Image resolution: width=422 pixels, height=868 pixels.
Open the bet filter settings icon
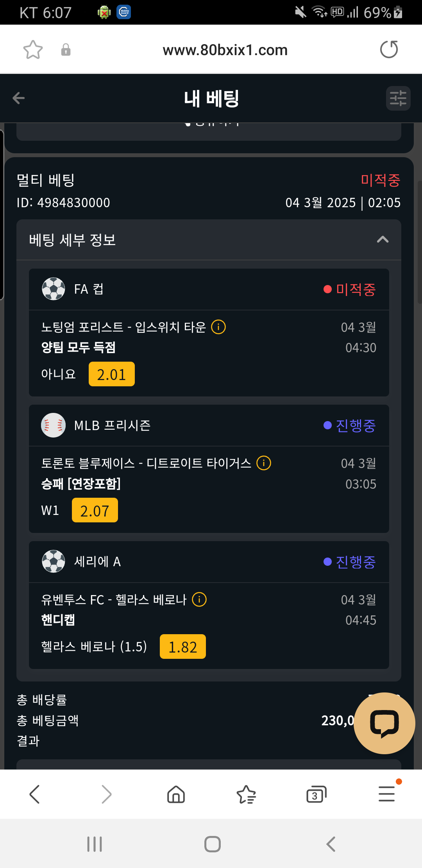[398, 98]
